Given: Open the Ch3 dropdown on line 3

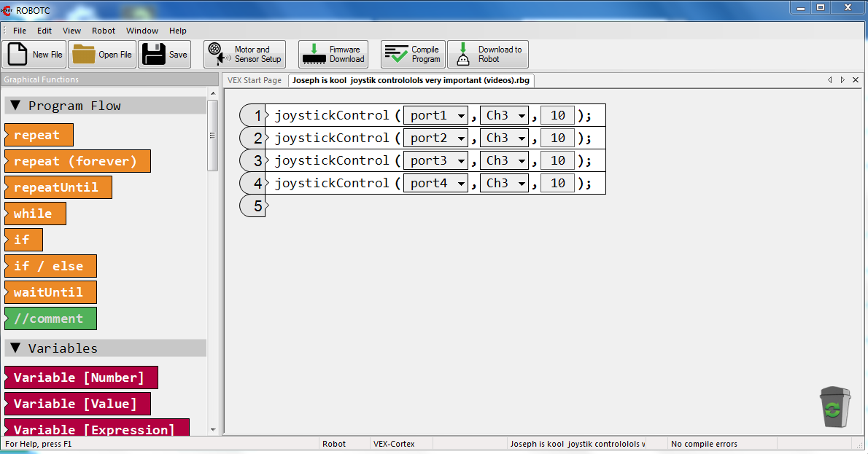Looking at the screenshot, I should click(504, 161).
